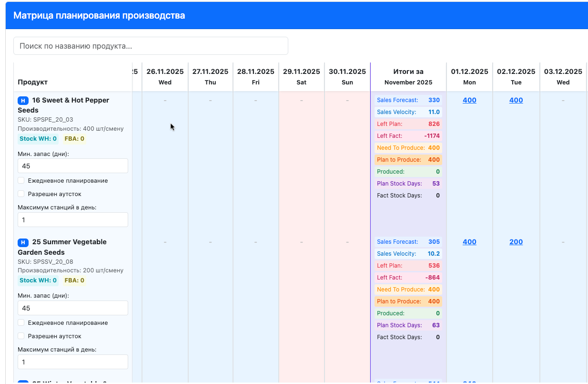The width and height of the screenshot is (588, 384).
Task: Toggle Ежедневное планирование for 25 Summer Vegetable Garden
Action: click(21, 323)
